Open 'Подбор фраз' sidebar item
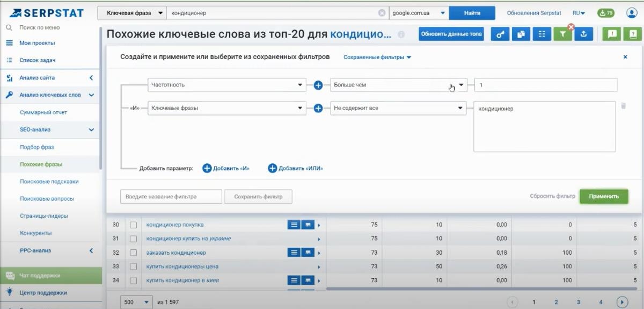This screenshot has height=309, width=644. 37,147
